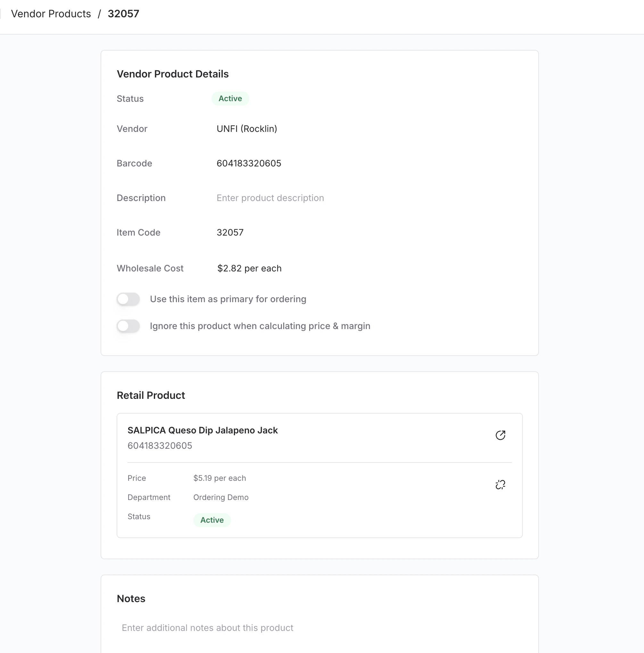
Task: Go to the Vendor Products breadcrumb
Action: tap(51, 14)
